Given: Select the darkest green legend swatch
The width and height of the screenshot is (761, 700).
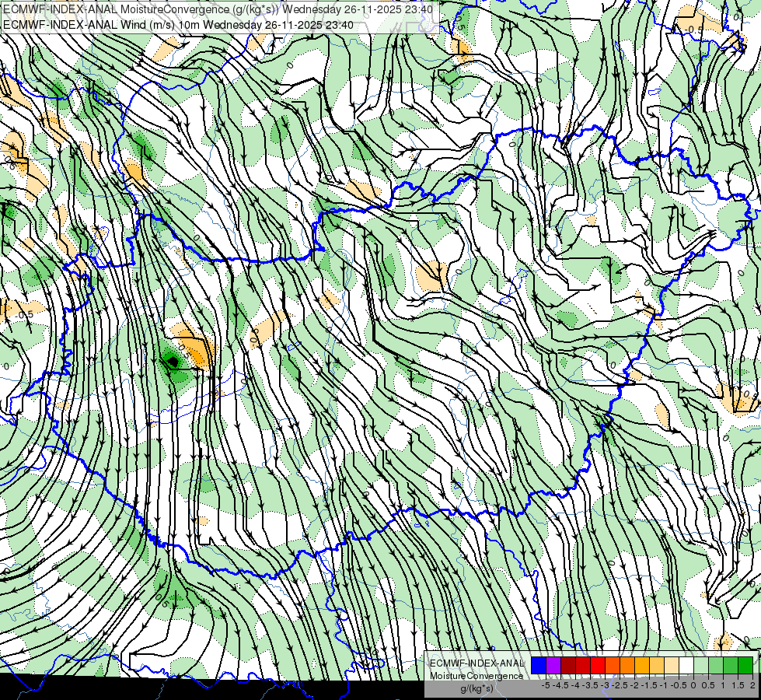Looking at the screenshot, I should point(745,666).
